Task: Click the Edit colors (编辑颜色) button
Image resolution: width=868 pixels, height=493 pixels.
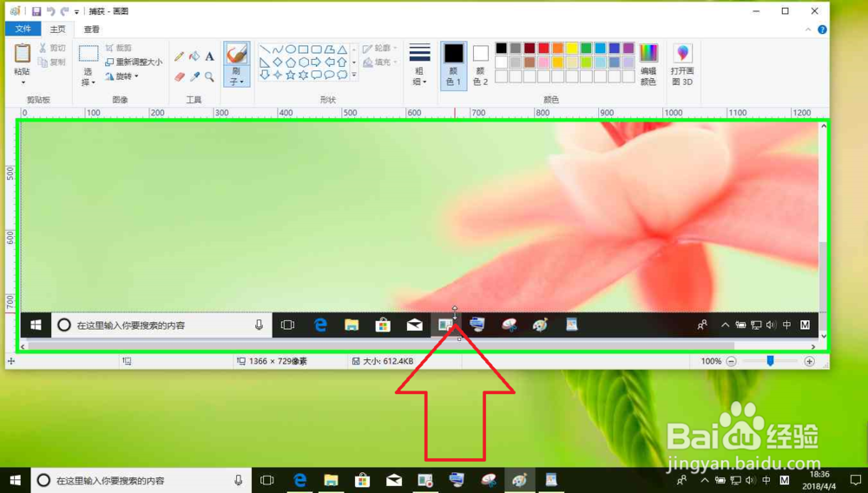Action: tap(648, 65)
